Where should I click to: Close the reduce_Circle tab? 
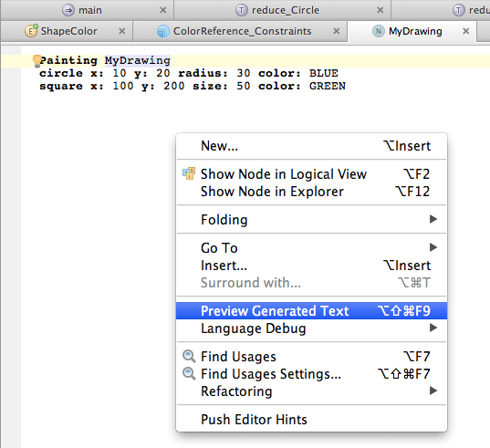(x=380, y=10)
